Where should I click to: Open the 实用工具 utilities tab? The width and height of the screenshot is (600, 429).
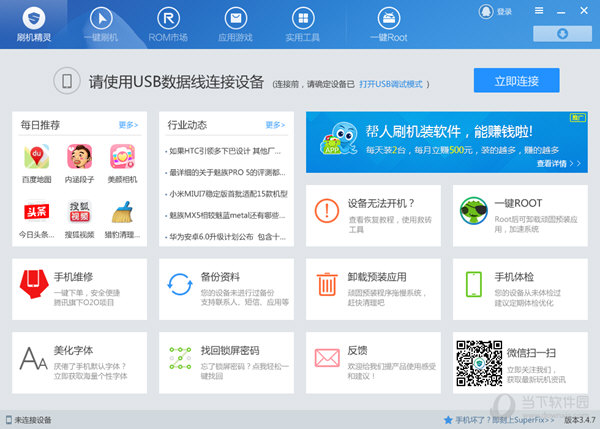point(302,24)
